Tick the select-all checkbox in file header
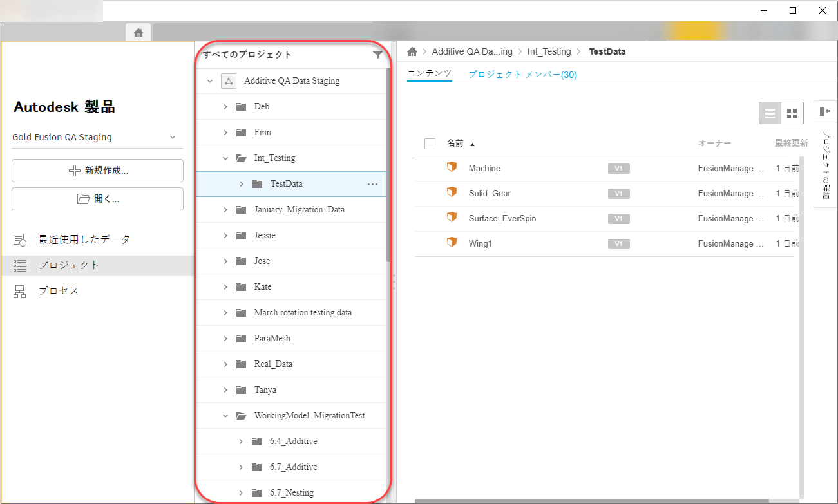Image resolution: width=838 pixels, height=504 pixels. [x=430, y=144]
